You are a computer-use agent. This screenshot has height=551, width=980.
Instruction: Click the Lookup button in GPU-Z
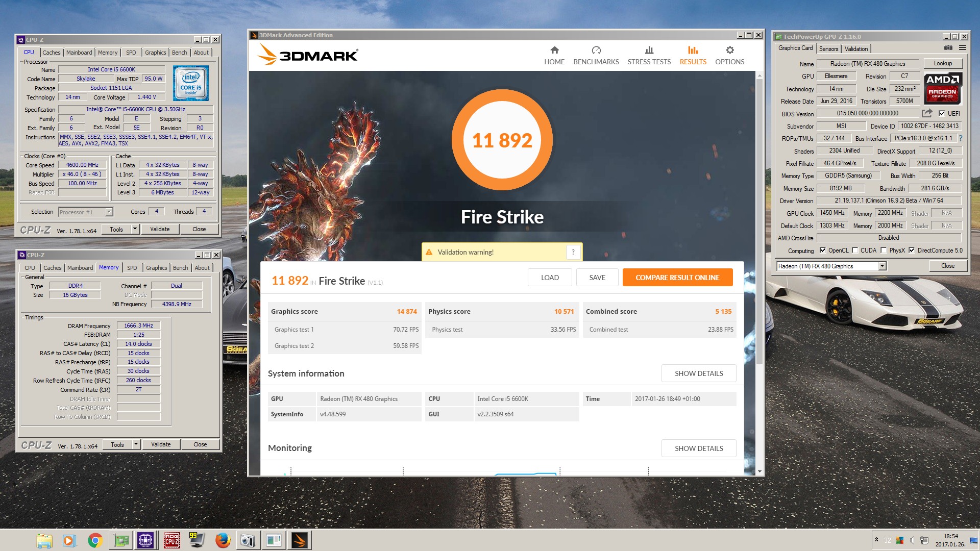pos(943,63)
